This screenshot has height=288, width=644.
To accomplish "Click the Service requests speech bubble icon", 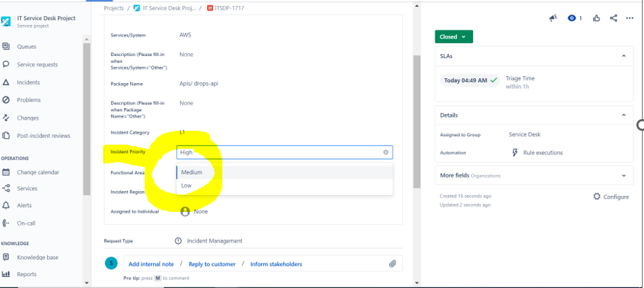I will tap(6, 64).
